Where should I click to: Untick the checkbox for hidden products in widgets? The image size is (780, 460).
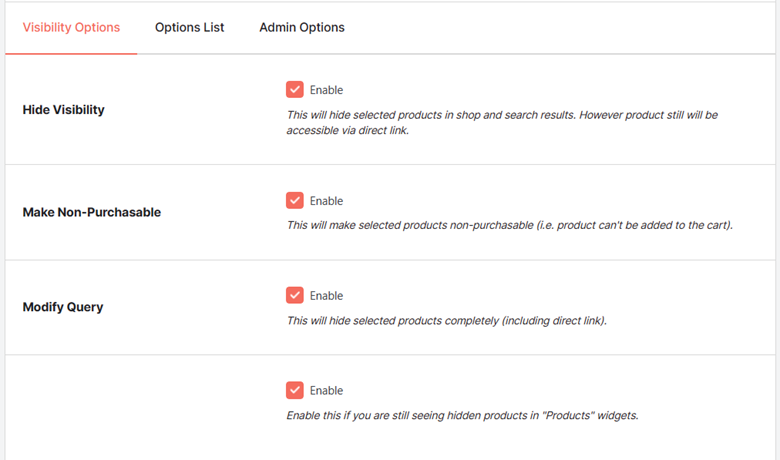click(294, 391)
